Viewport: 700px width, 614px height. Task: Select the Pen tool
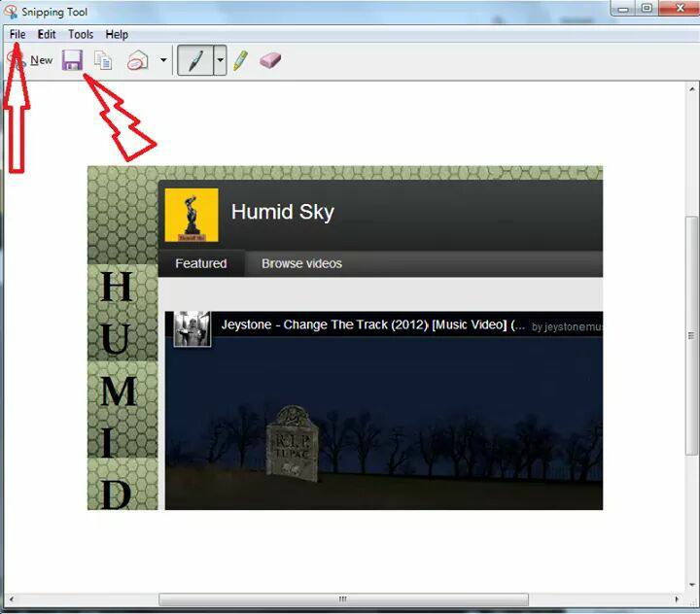coord(195,60)
